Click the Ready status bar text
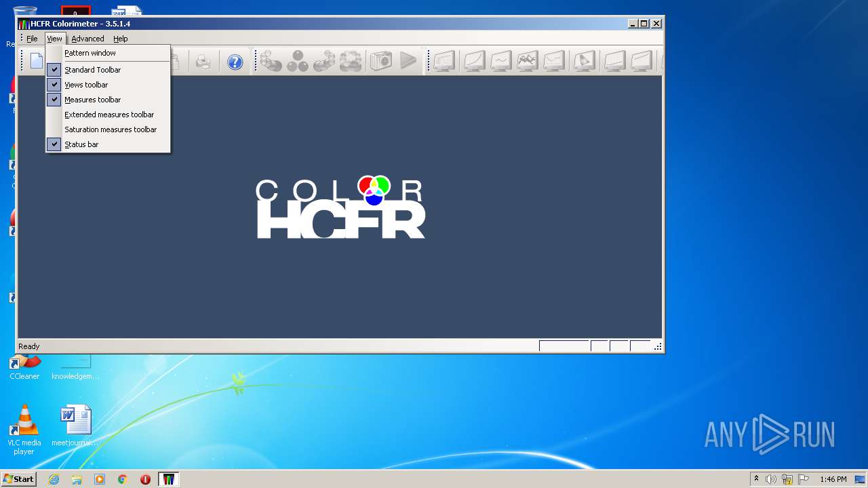868x488 pixels. [29, 346]
